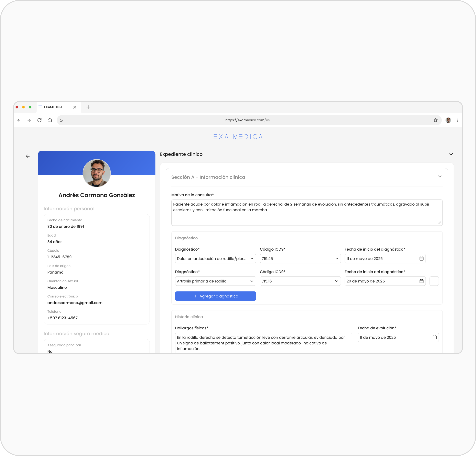Open calendar for first diagnosis start date

[x=421, y=259]
